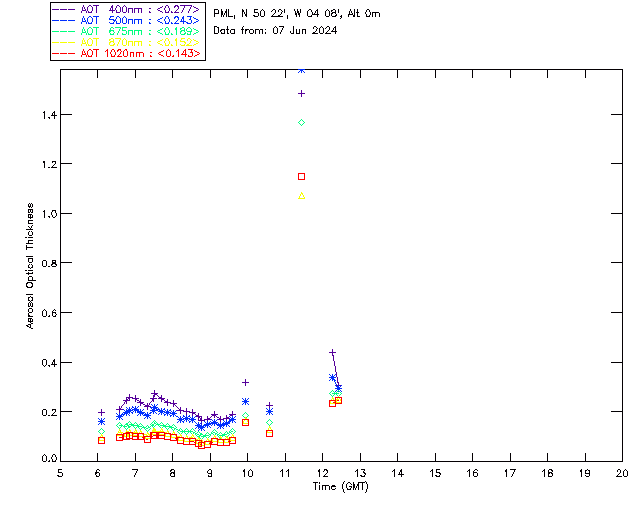Click the red square outlier near 1.15
Viewport: 640px width, 512px height.
(x=302, y=176)
